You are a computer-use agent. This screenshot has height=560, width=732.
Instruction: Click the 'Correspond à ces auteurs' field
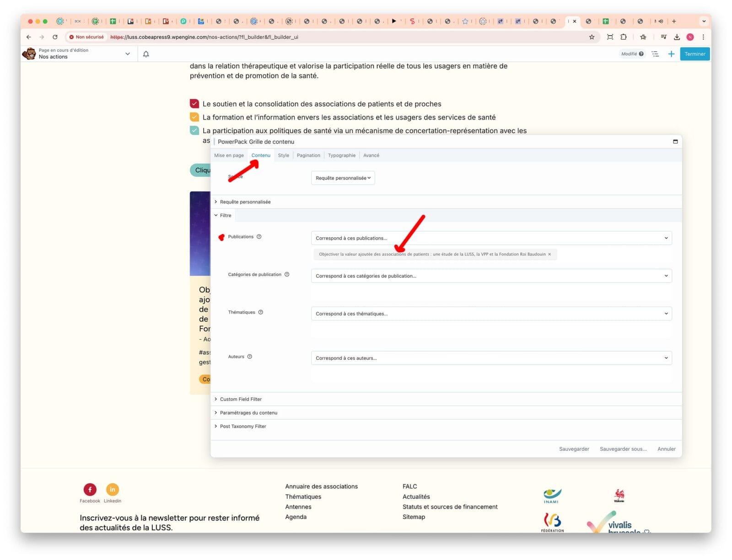pyautogui.click(x=491, y=358)
